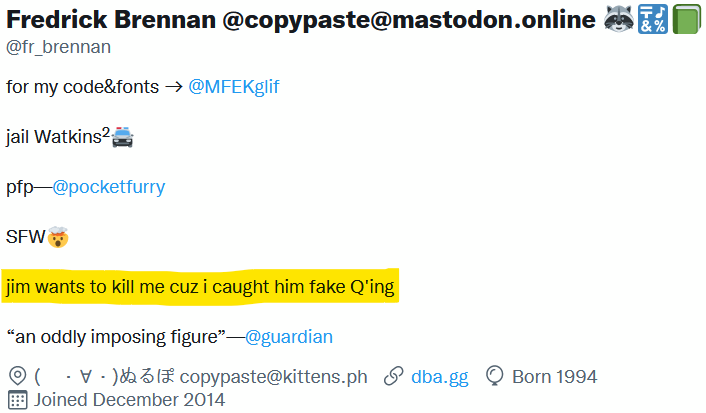Visit the @guardian mention link
The width and height of the screenshot is (706, 413).
pyautogui.click(x=289, y=337)
